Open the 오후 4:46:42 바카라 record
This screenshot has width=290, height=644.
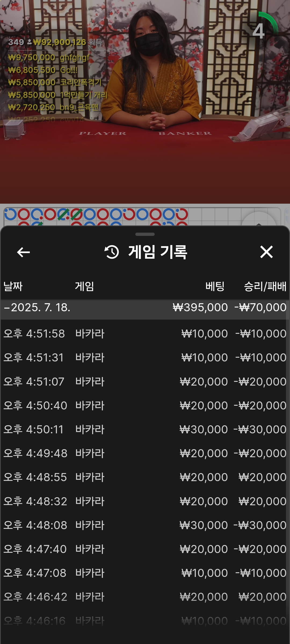(145, 597)
